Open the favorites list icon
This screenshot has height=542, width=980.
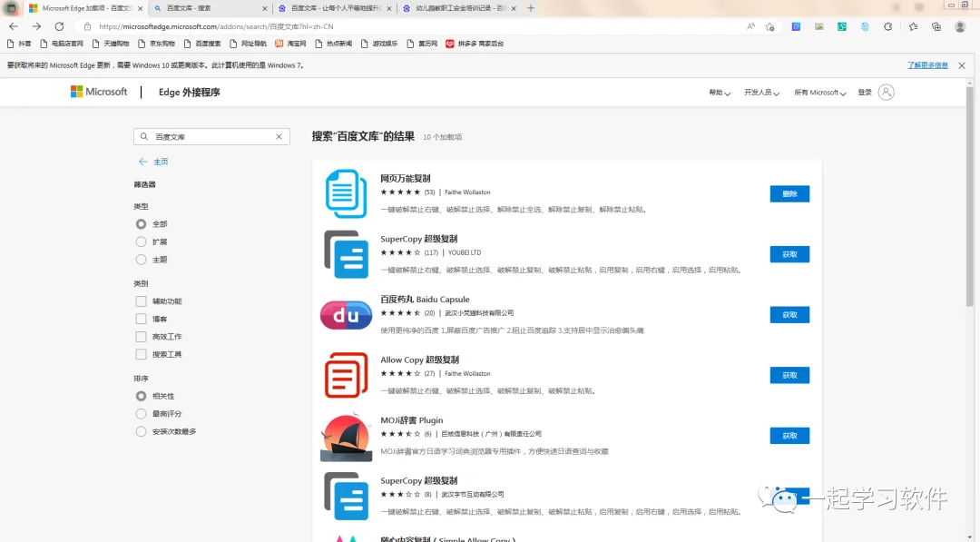tap(913, 26)
